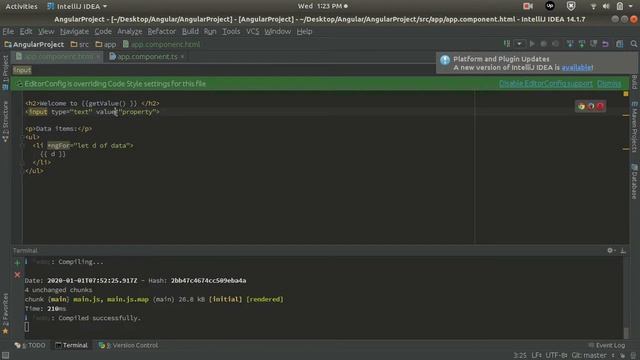Image resolution: width=640 pixels, height=360 pixels.
Task: Click the available update link
Action: pyautogui.click(x=577, y=68)
